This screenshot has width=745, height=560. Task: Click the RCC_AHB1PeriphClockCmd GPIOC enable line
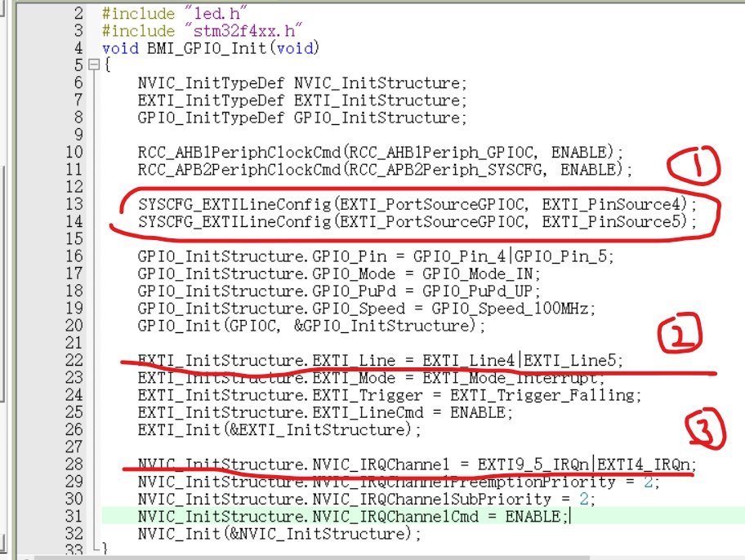click(381, 153)
